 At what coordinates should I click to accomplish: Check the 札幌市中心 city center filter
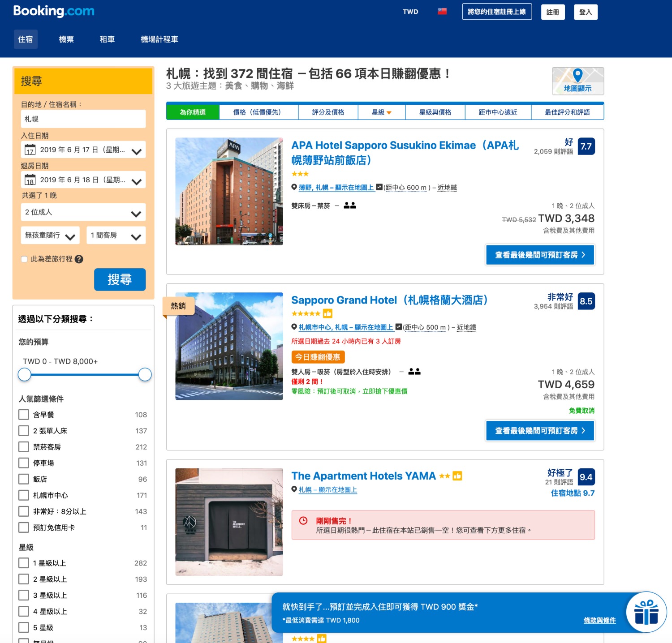pyautogui.click(x=24, y=495)
